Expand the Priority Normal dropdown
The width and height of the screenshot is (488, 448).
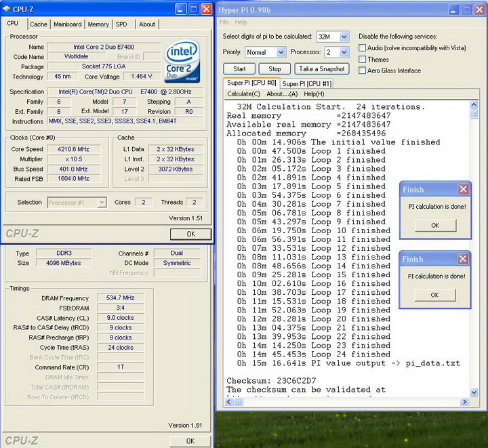pyautogui.click(x=281, y=52)
